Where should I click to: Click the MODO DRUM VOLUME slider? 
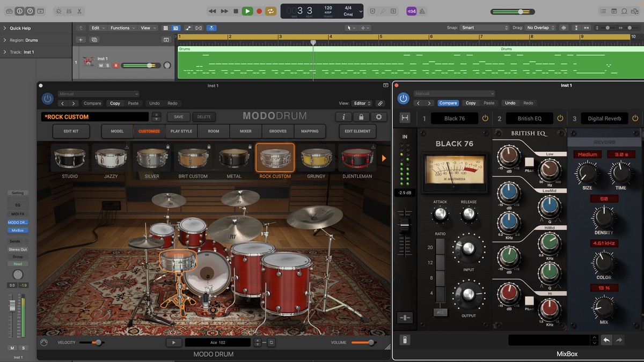(364, 343)
